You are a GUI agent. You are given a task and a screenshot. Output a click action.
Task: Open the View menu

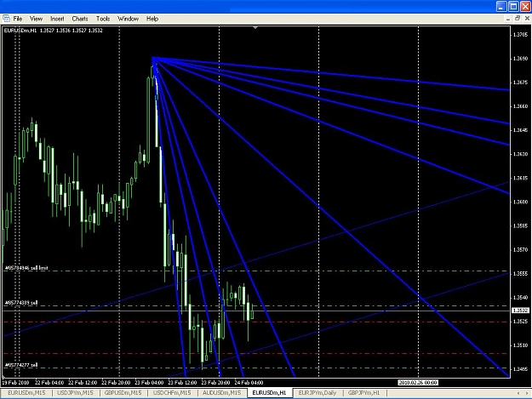[36, 19]
